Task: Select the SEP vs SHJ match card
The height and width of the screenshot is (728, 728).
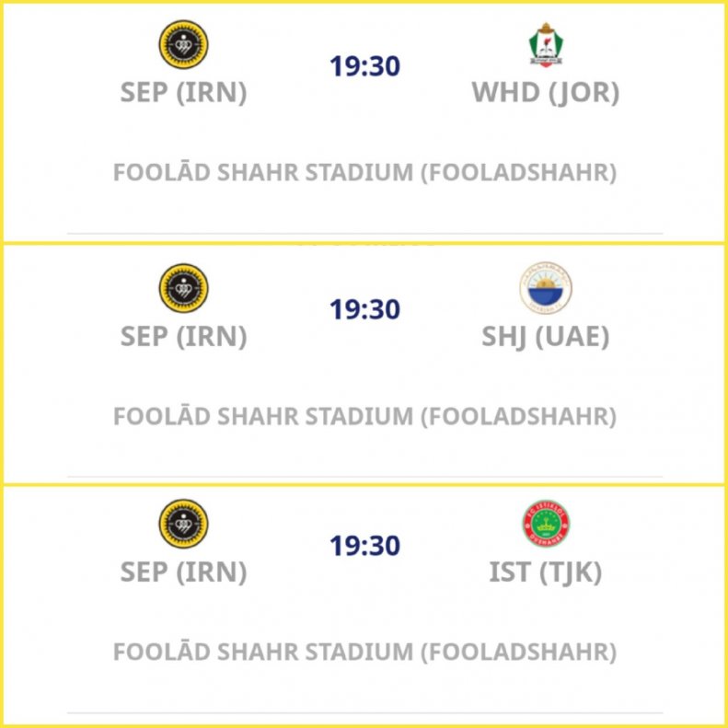Action: (364, 364)
